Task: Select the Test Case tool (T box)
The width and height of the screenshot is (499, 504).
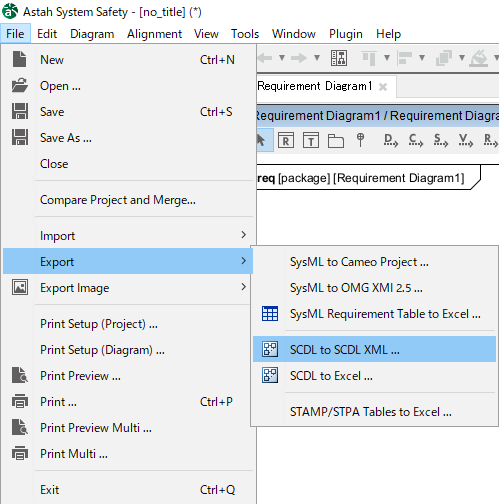Action: pyautogui.click(x=311, y=140)
